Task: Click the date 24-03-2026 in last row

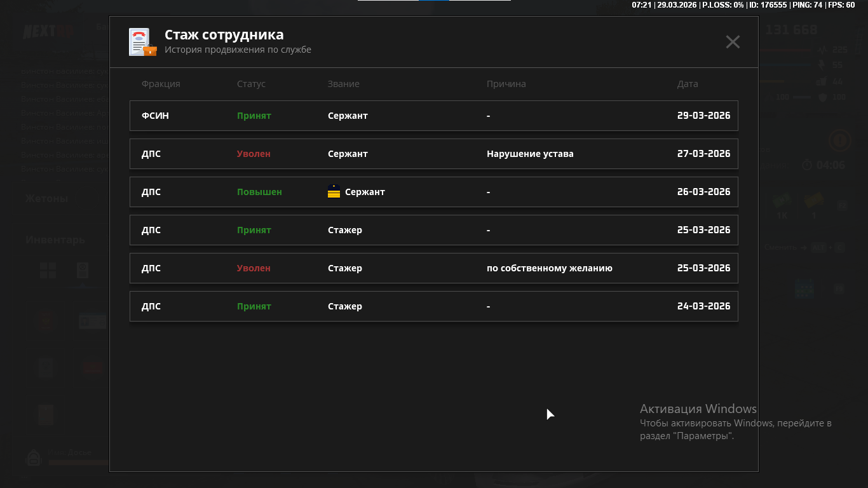Action: tap(703, 306)
